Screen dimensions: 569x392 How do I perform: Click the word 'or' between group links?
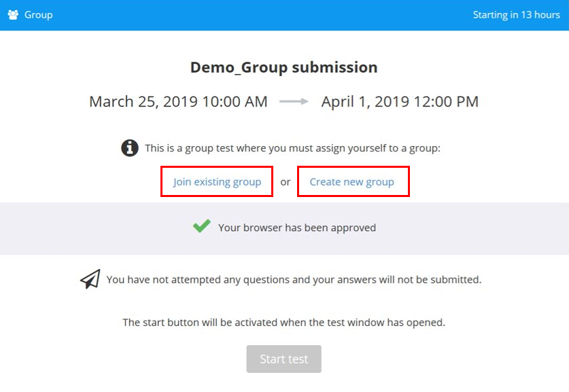(286, 182)
